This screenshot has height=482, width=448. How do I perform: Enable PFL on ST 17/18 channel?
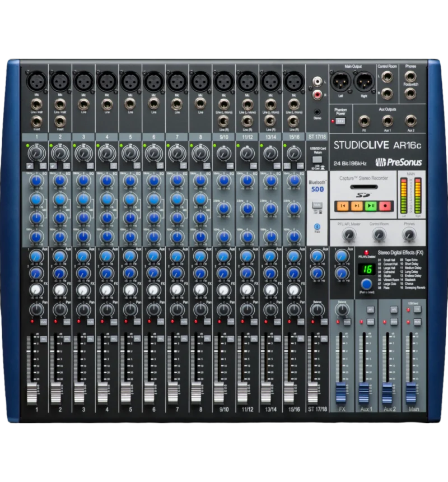tap(324, 340)
